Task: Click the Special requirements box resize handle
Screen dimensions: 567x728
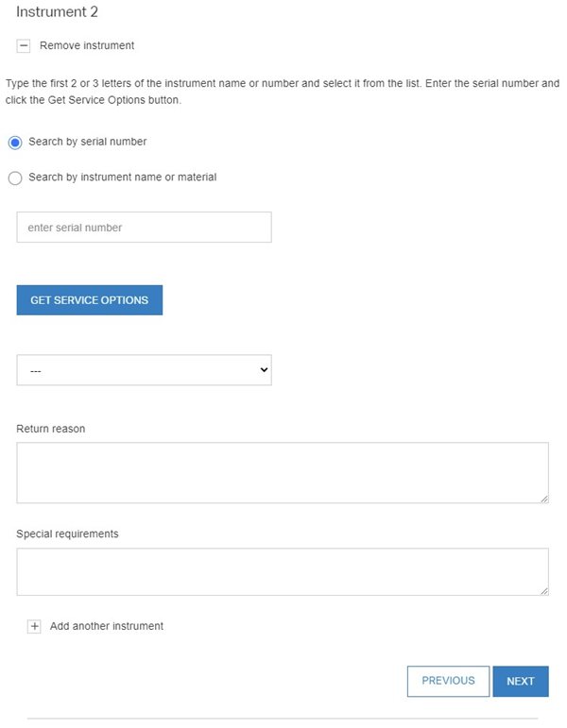Action: pos(543,590)
